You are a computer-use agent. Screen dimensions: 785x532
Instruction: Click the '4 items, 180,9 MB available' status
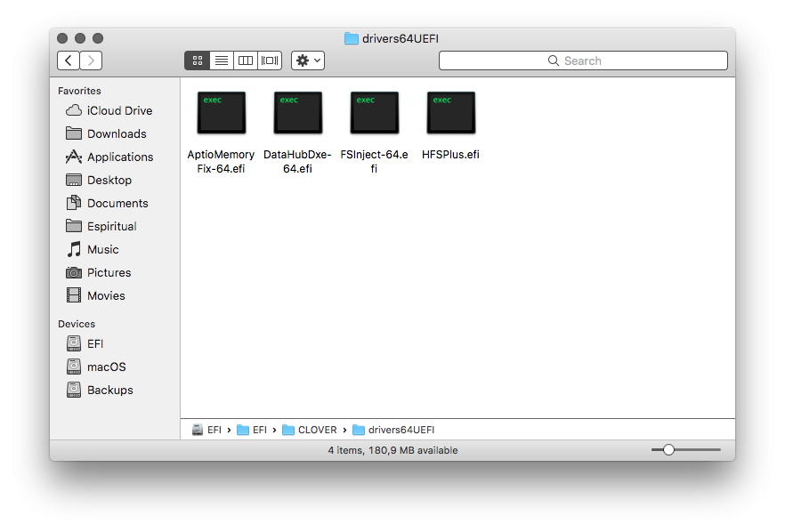tap(392, 450)
